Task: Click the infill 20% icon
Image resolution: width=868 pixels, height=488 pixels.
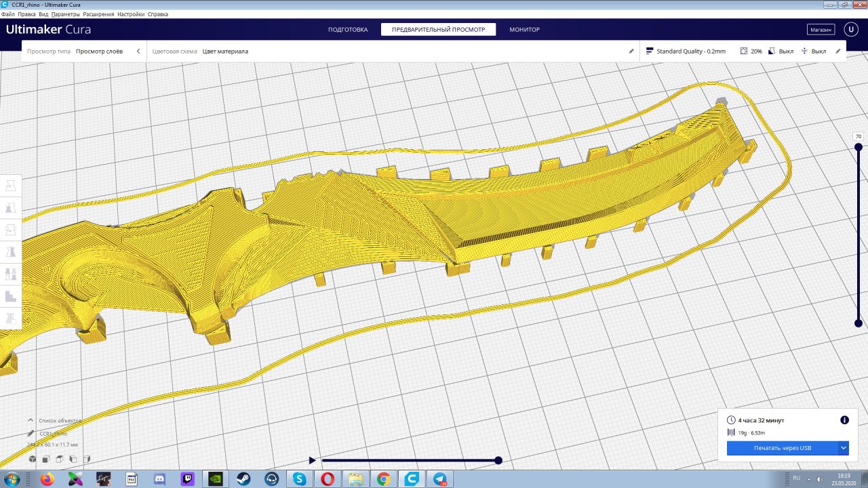Action: click(x=744, y=51)
